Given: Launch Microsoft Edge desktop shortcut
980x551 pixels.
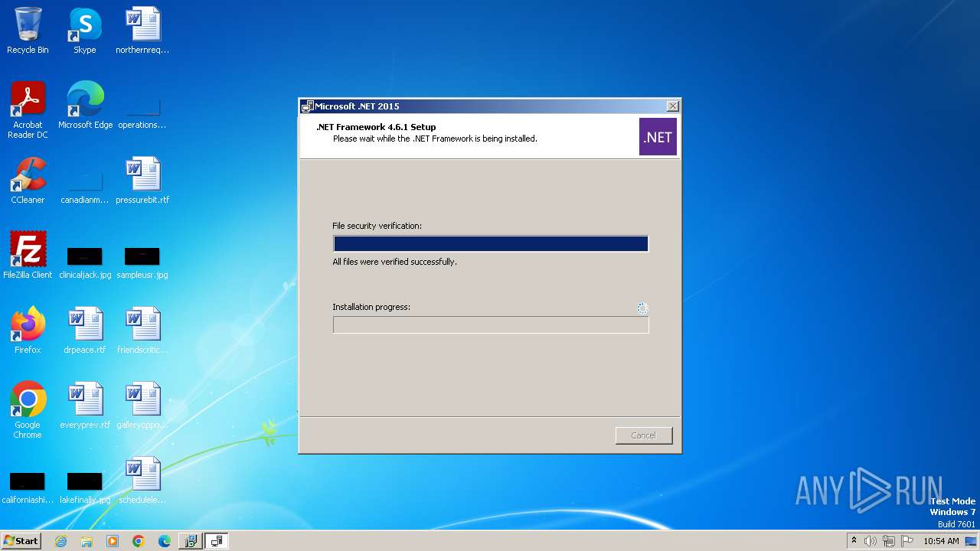Looking at the screenshot, I should point(85,106).
